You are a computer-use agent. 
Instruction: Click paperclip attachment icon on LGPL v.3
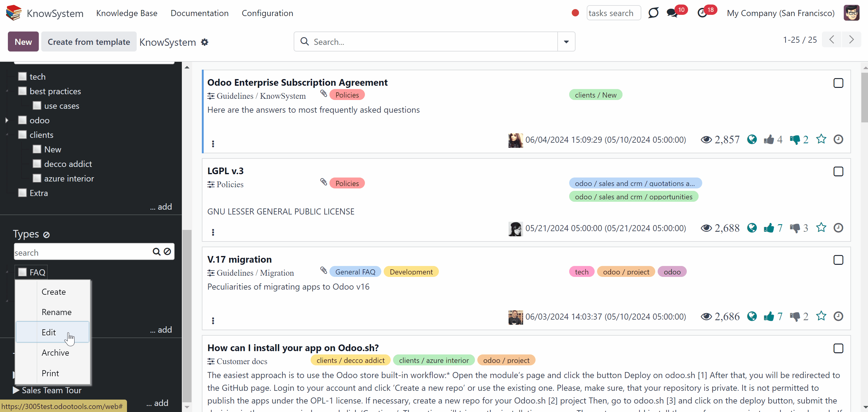pyautogui.click(x=323, y=182)
